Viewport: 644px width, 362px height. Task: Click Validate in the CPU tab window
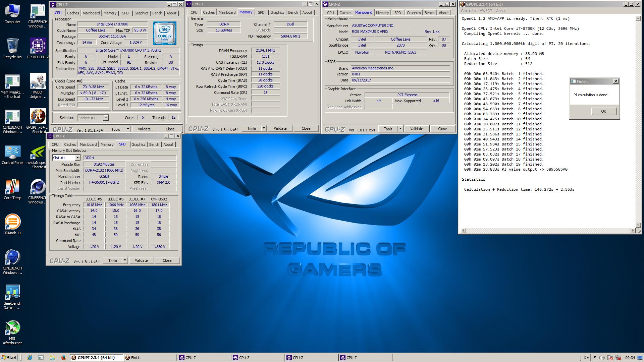(144, 129)
